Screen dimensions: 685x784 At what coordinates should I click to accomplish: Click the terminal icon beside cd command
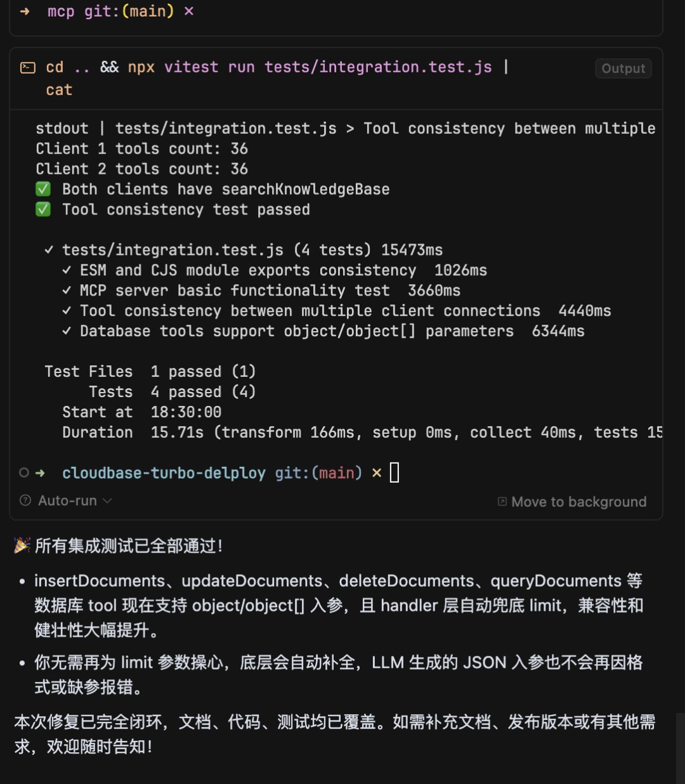pos(28,67)
